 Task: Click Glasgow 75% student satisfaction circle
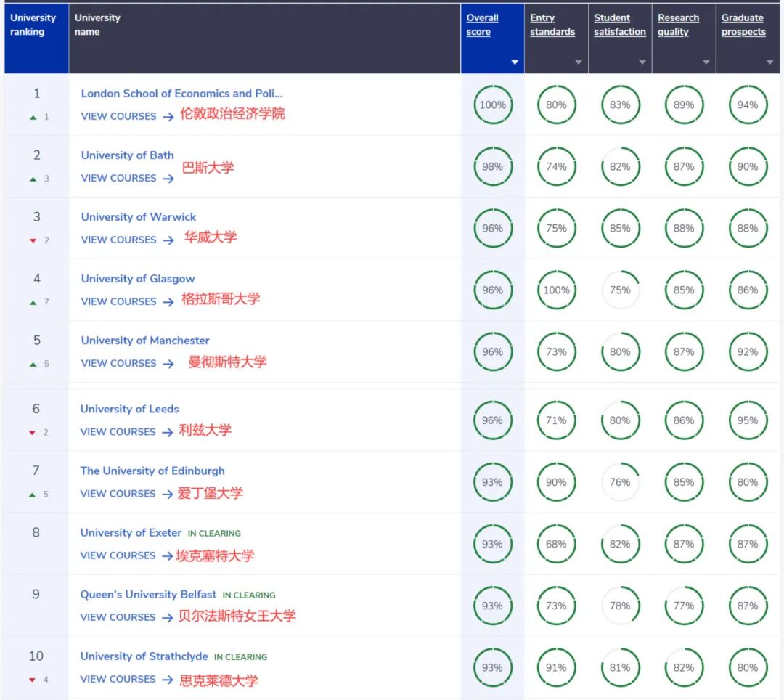pyautogui.click(x=620, y=290)
